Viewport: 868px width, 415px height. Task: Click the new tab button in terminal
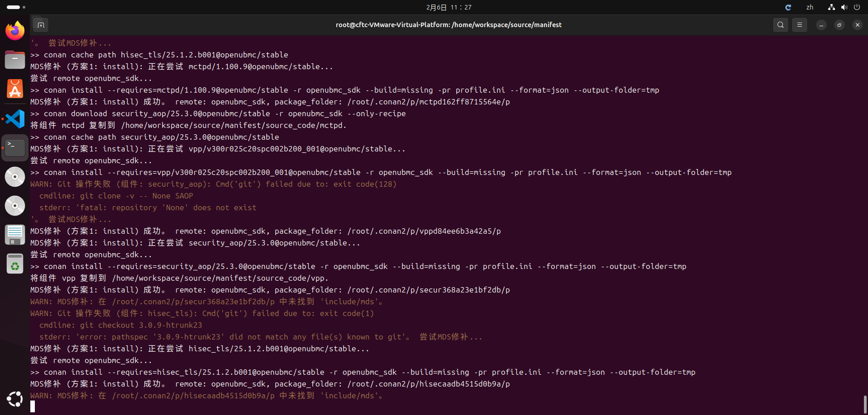(41, 25)
